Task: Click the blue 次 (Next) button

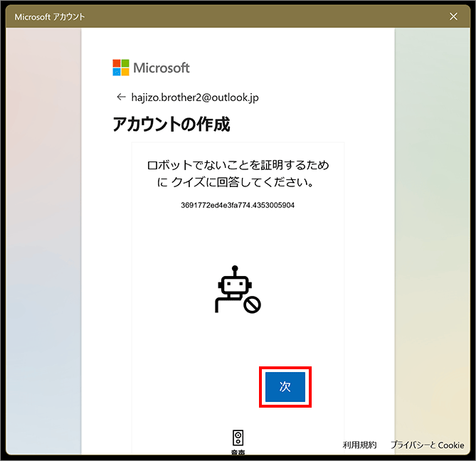Action: pyautogui.click(x=285, y=386)
